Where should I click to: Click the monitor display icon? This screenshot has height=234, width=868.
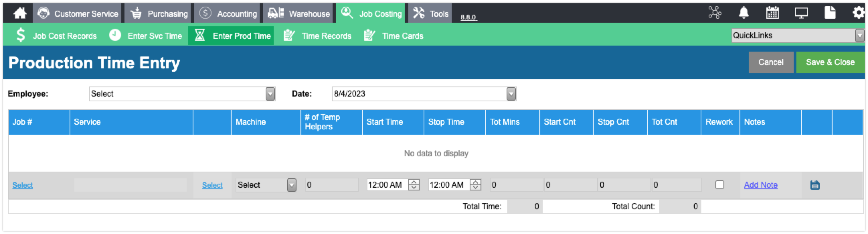801,13
